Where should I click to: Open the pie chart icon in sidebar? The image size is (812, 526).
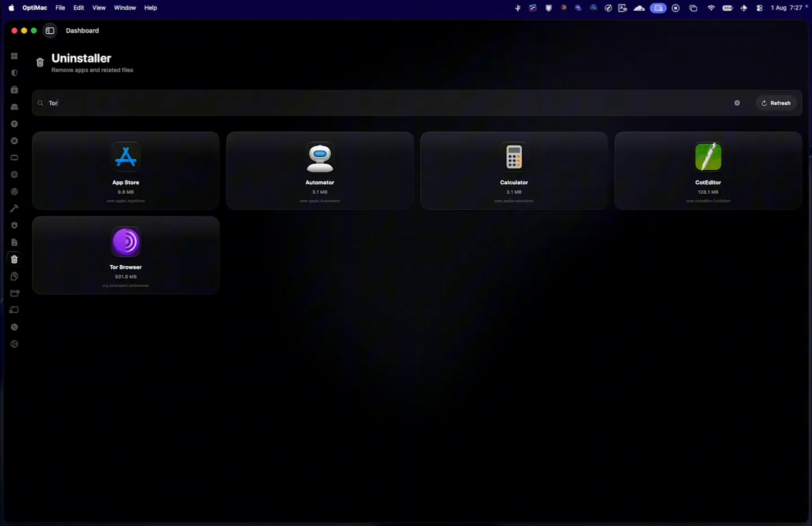click(14, 344)
